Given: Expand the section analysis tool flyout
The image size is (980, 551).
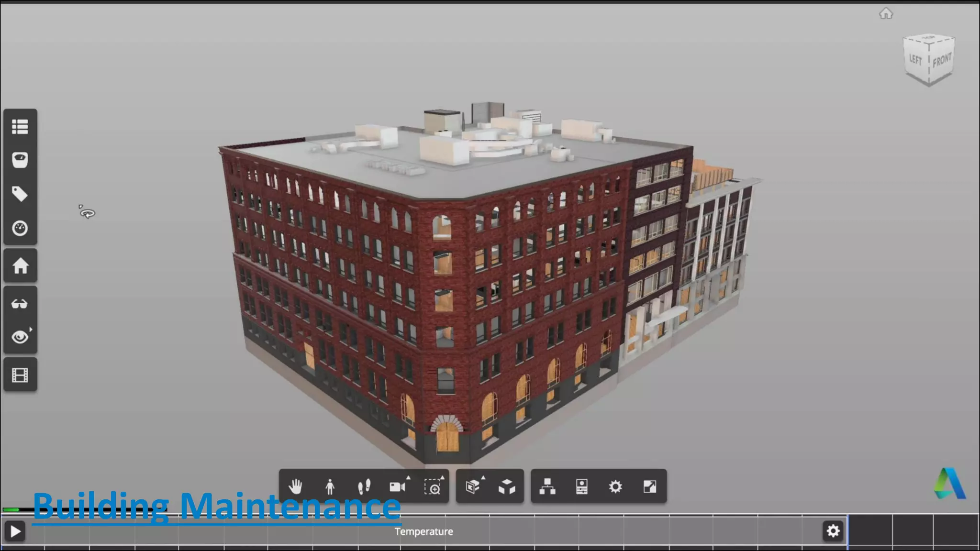Looking at the screenshot, I should coord(483,478).
